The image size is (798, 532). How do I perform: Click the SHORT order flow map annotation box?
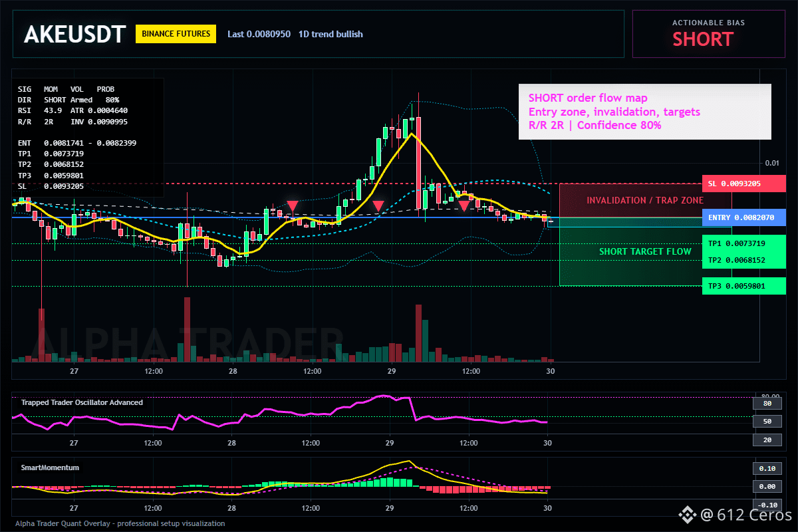point(644,112)
